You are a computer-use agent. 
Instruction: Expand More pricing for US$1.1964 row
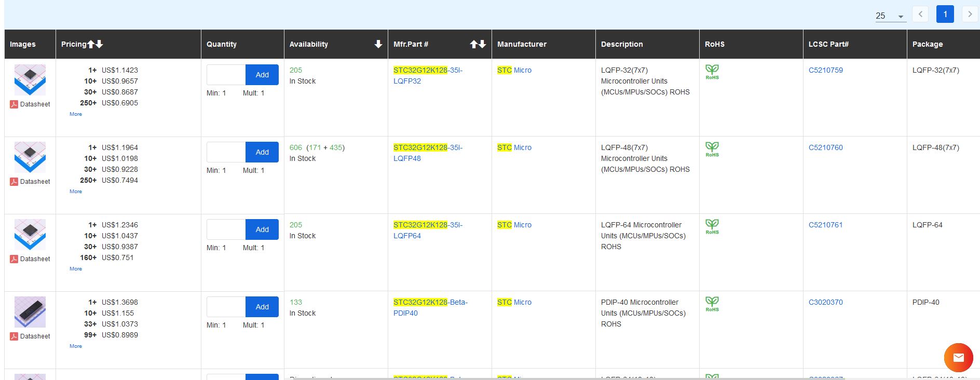[x=76, y=192]
